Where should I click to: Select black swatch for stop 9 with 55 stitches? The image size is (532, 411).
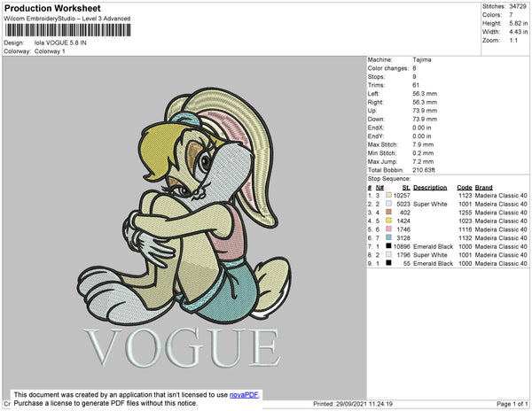388,263
